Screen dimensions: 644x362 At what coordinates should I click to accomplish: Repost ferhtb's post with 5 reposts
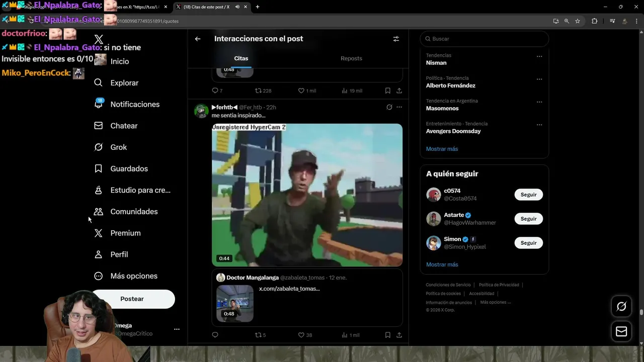(x=260, y=335)
